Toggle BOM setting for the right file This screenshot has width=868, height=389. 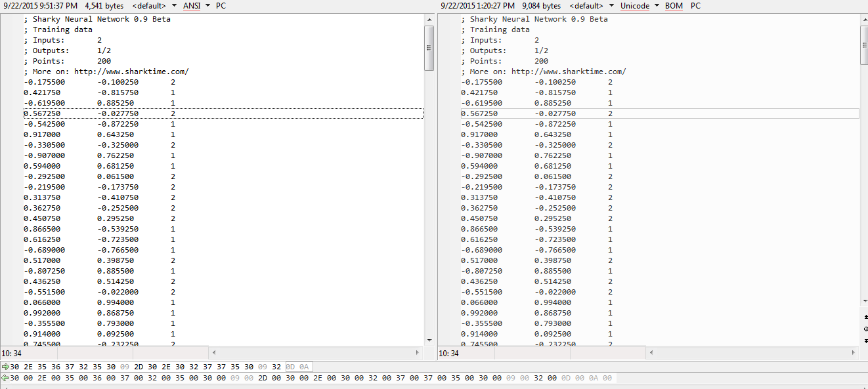[674, 6]
